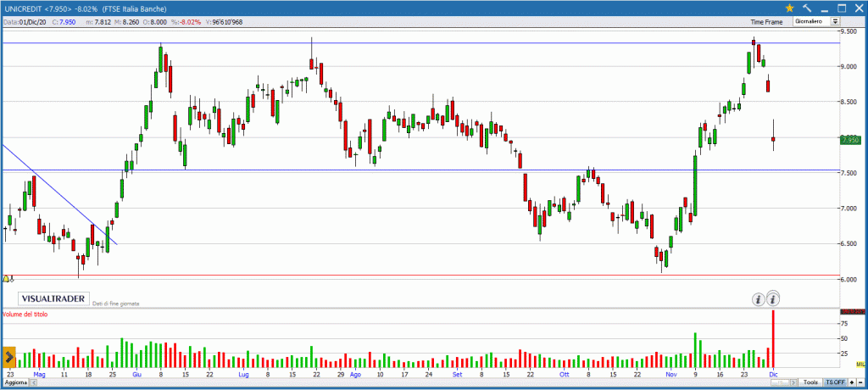868x390 pixels.
Task: Click the 50 volume axis label
Action: 845,338
